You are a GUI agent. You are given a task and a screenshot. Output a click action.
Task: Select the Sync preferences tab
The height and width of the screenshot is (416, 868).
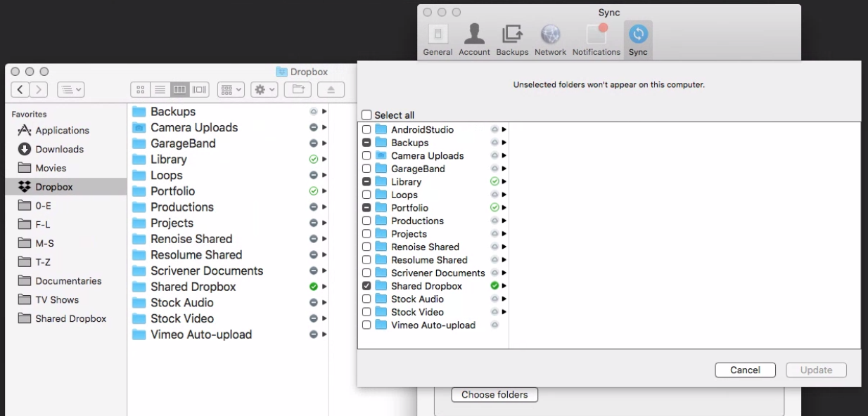point(638,40)
